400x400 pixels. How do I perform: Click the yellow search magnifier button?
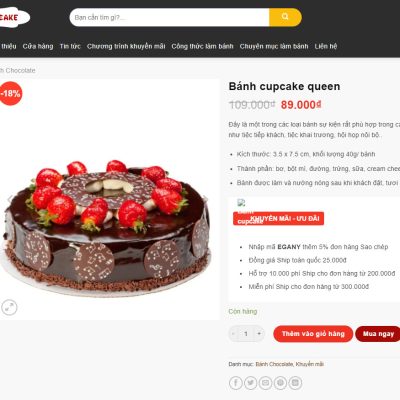tap(285, 17)
